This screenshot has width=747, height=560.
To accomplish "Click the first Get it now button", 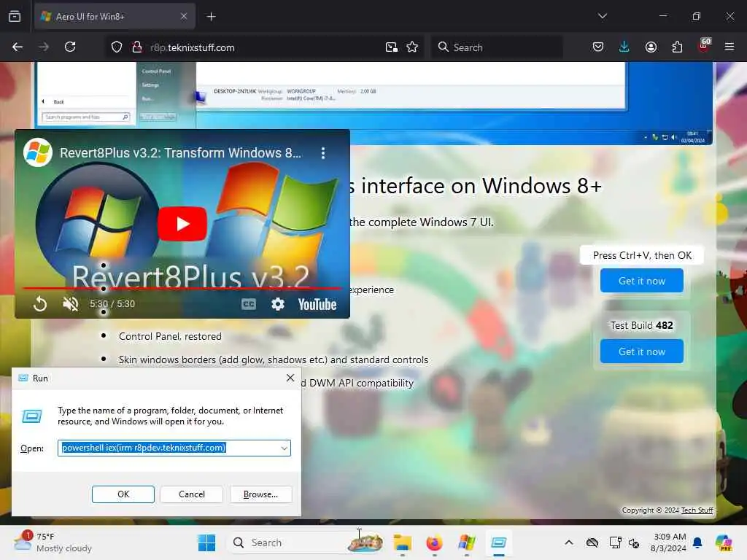I will pos(642,281).
